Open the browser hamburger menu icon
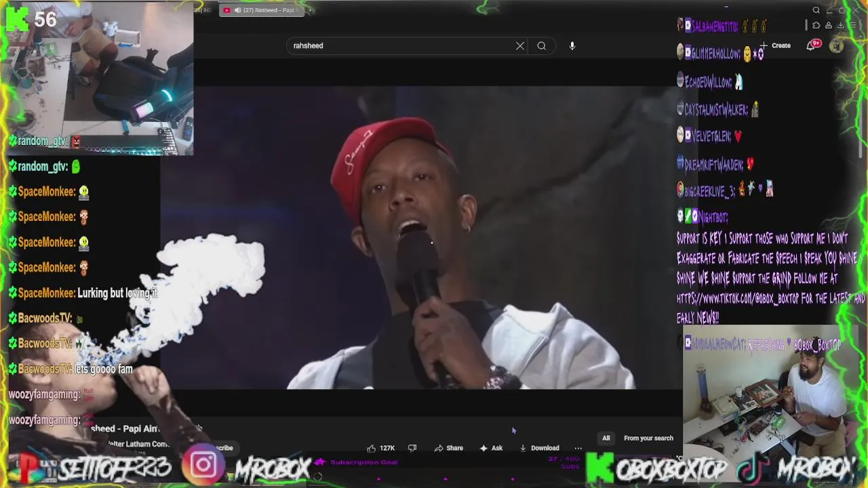This screenshot has height=488, width=868. 852,25
